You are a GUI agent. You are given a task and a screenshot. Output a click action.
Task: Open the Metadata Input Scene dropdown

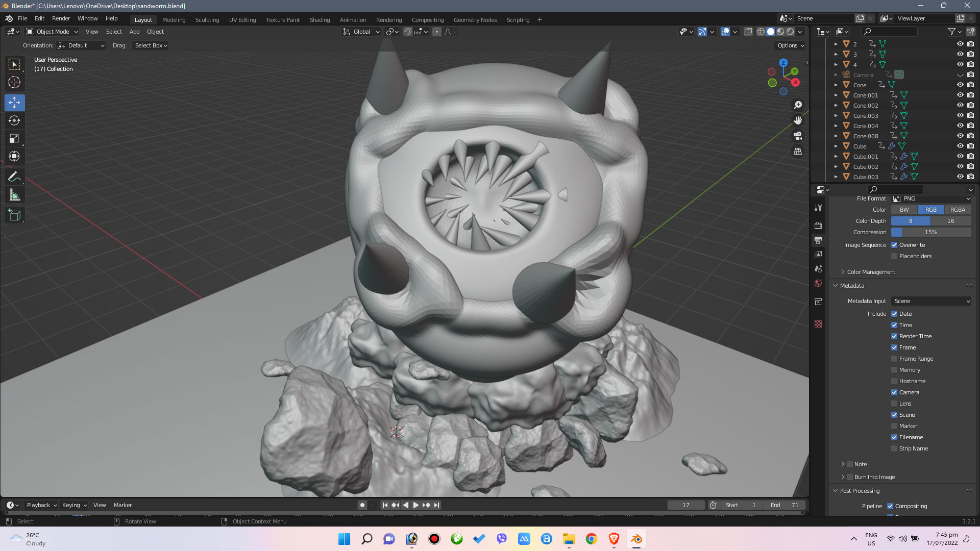click(x=931, y=301)
